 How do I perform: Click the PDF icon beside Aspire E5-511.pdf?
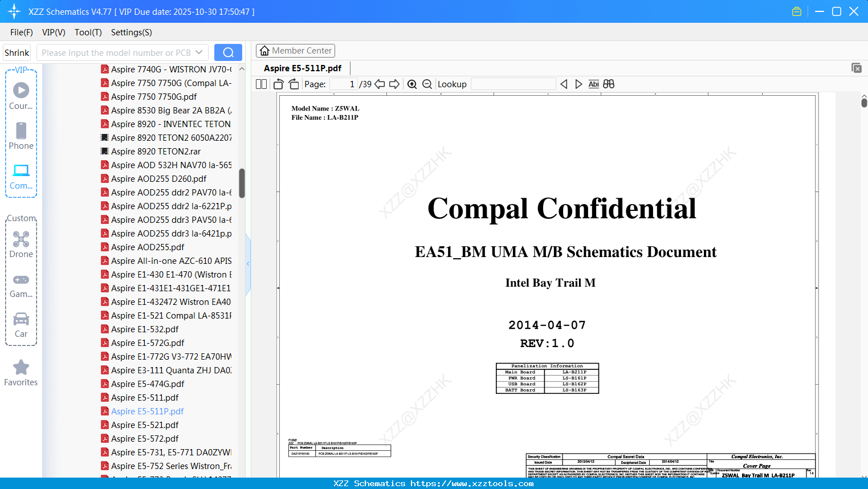pyautogui.click(x=105, y=397)
